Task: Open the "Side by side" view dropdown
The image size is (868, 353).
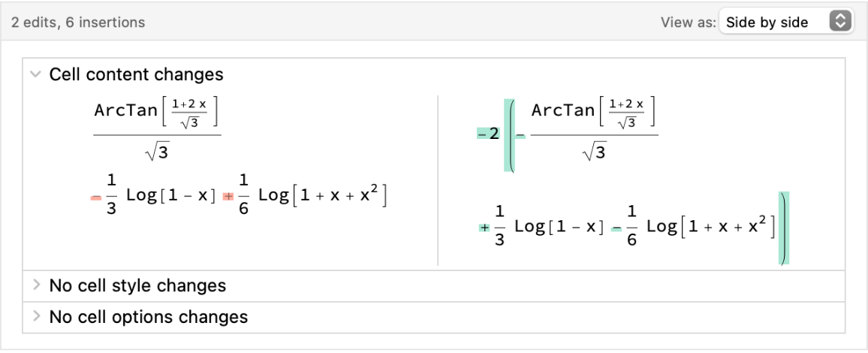Action: click(x=785, y=22)
